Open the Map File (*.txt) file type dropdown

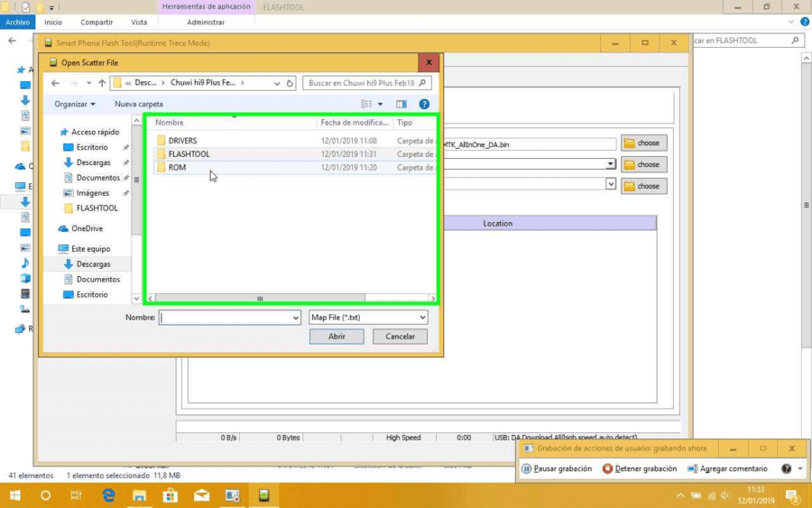[368, 318]
